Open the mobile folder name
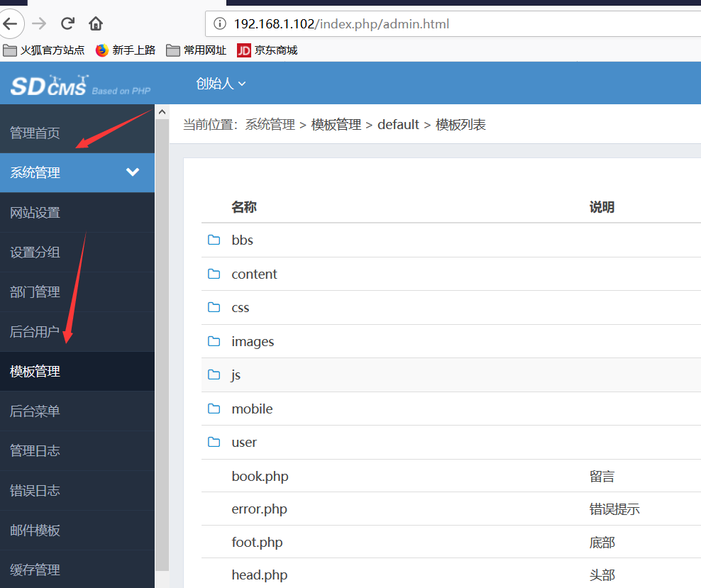This screenshot has width=701, height=588. (x=252, y=409)
